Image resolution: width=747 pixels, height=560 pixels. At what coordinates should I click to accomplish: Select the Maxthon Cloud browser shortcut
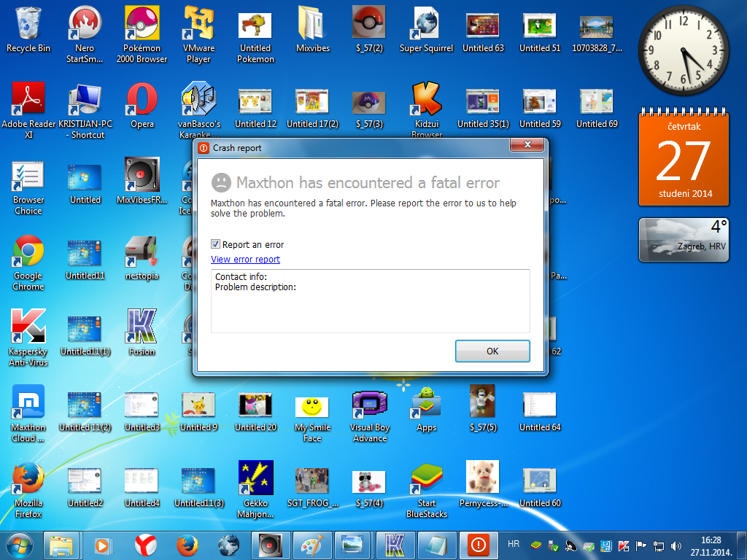28,413
